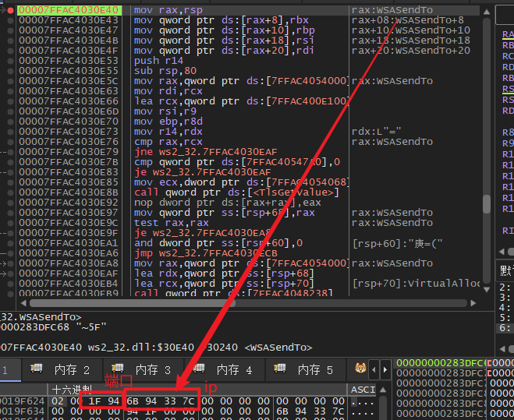Click the truck icon on 内存 4 tab

click(199, 369)
